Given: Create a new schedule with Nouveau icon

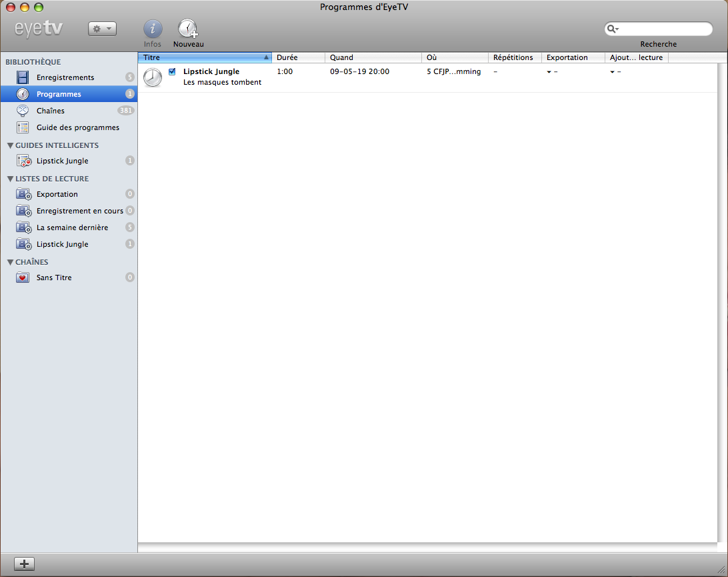Looking at the screenshot, I should (188, 29).
